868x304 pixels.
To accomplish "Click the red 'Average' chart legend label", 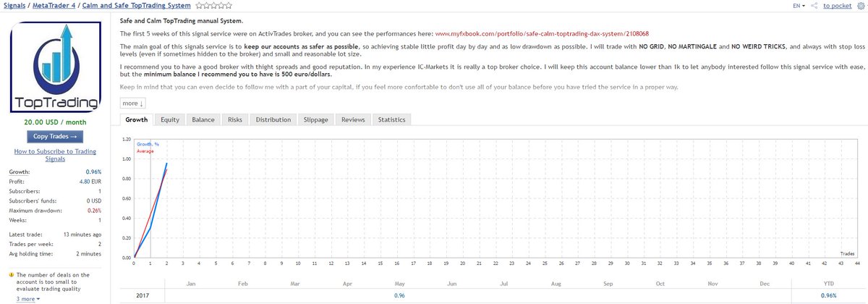I will tap(145, 151).
